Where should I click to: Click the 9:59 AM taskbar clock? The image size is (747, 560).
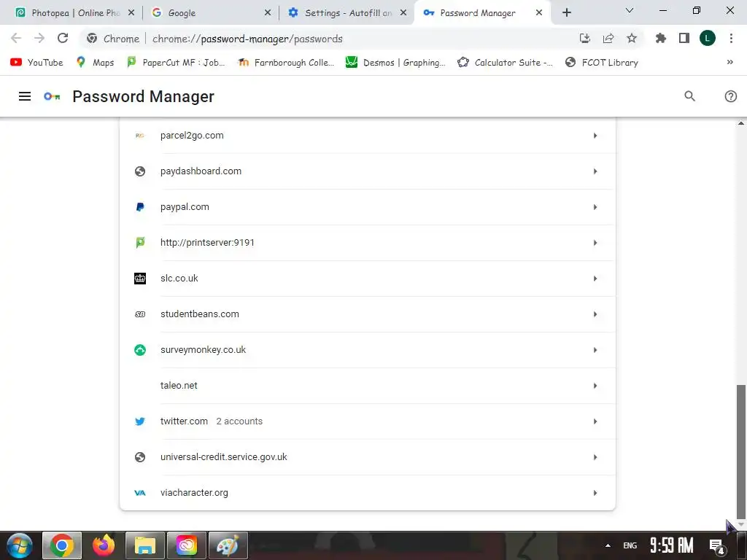point(671,545)
